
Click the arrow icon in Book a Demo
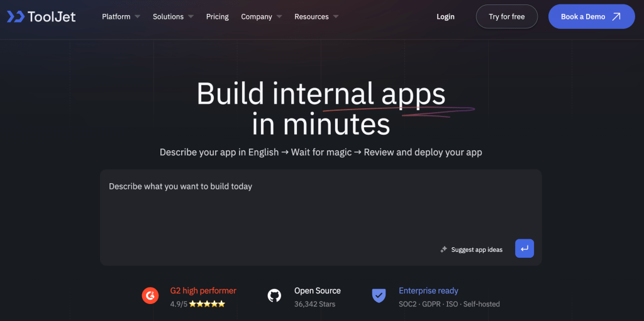pyautogui.click(x=616, y=17)
